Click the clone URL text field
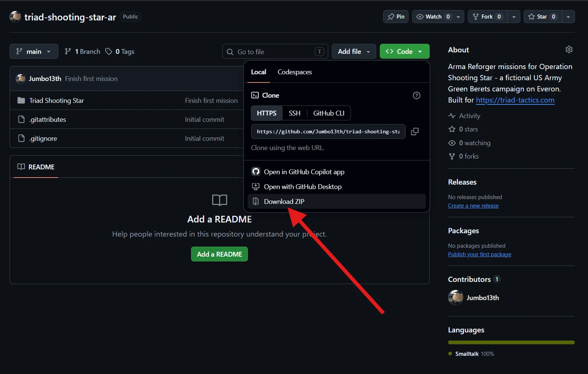This screenshot has height=374, width=588. pyautogui.click(x=328, y=131)
